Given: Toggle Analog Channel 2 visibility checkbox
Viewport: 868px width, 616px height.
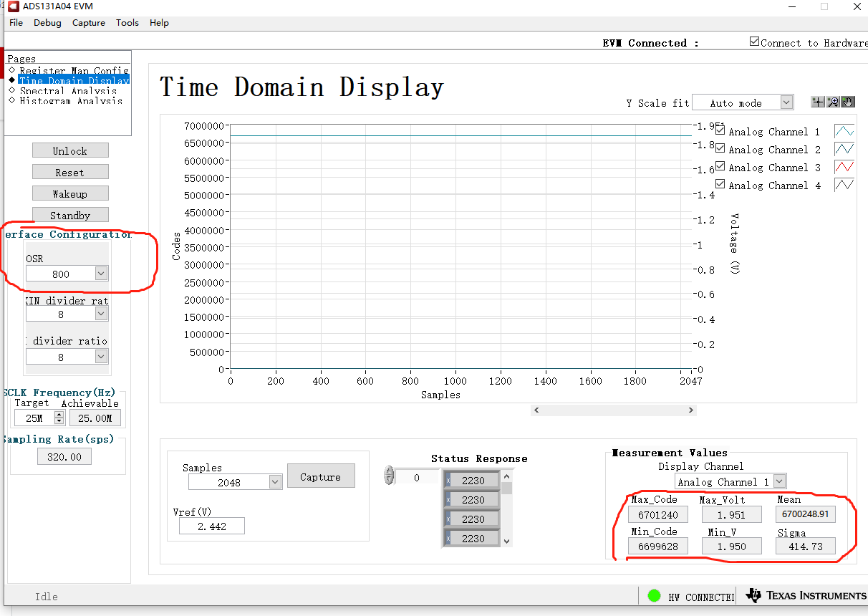Looking at the screenshot, I should click(720, 148).
